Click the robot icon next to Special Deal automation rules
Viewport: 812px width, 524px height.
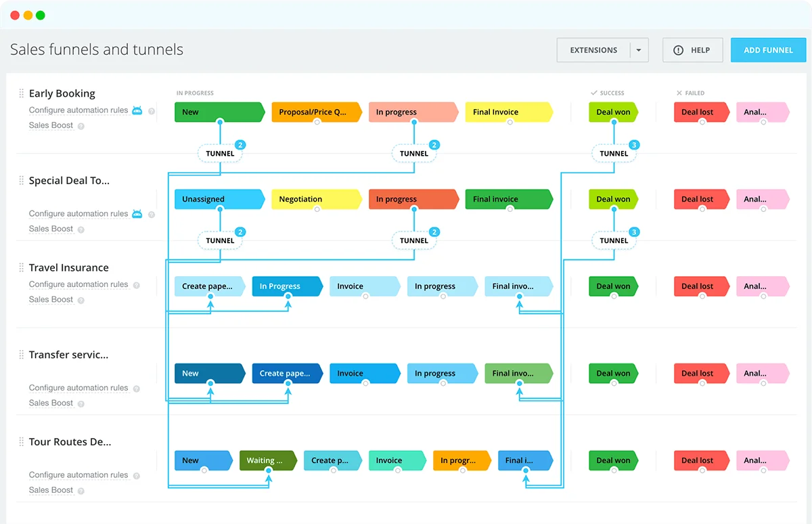[137, 213]
